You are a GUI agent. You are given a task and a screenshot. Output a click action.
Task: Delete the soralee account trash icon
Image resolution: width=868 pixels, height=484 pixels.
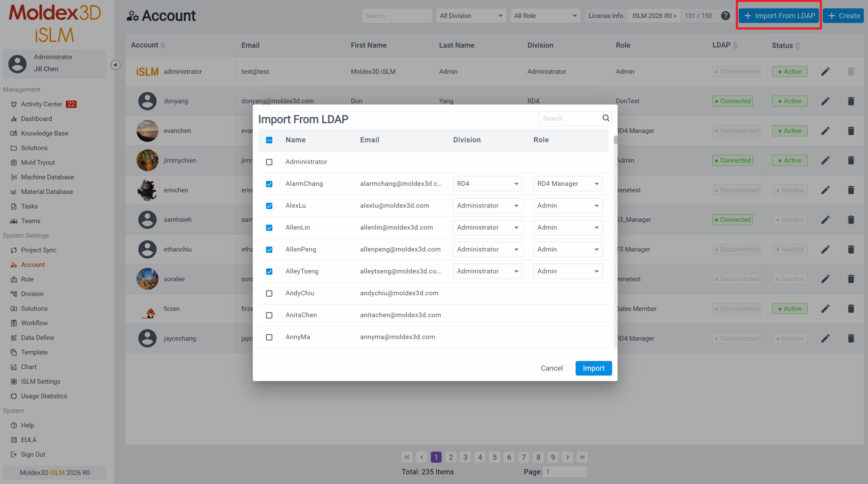[x=851, y=279]
